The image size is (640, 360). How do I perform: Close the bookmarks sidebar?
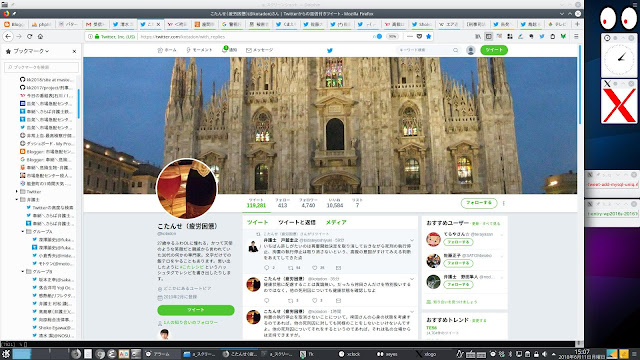pyautogui.click(x=74, y=51)
